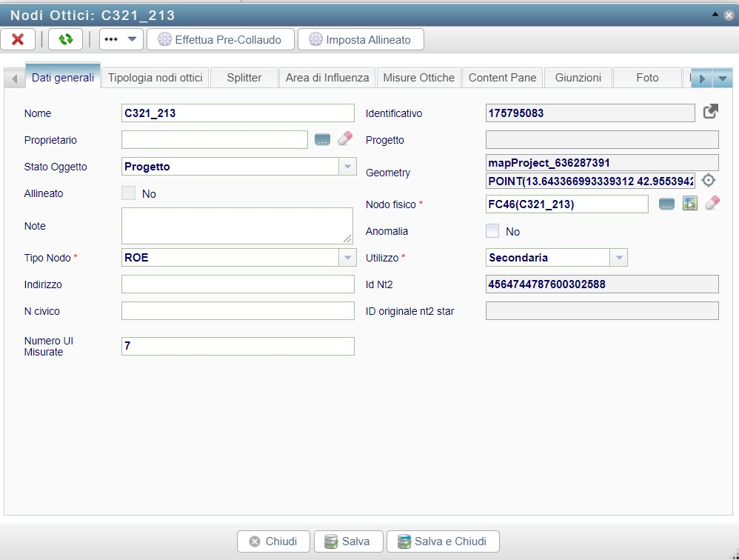Viewport: 739px width, 560px height.
Task: Locate geometry with the crosshair target icon
Action: click(709, 180)
